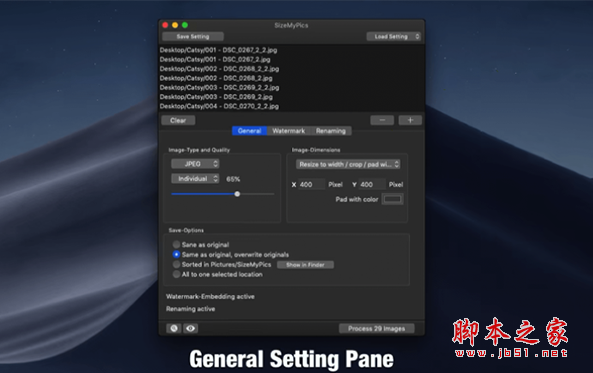Remove selected image with minus button
This screenshot has width=593, height=373.
[x=382, y=120]
